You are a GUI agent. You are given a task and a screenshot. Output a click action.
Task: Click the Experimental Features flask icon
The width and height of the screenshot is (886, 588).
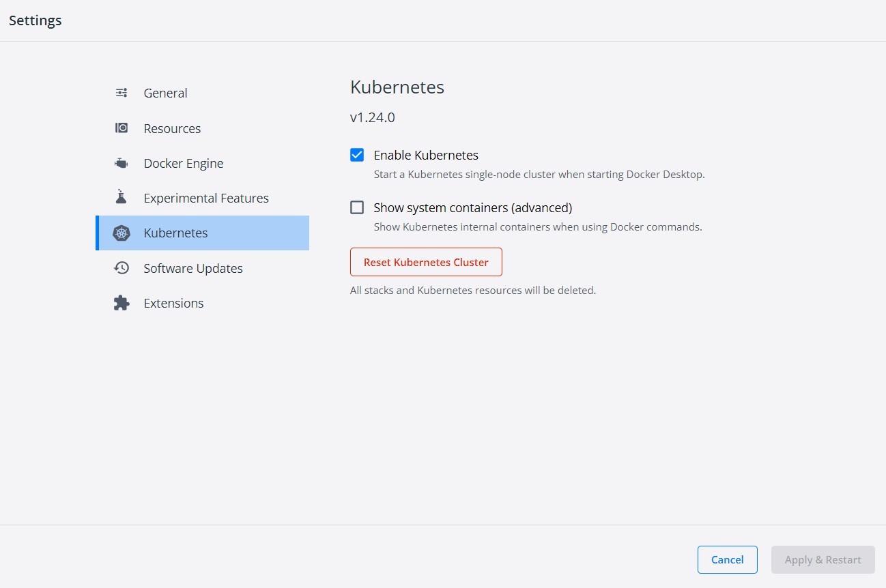tap(122, 197)
